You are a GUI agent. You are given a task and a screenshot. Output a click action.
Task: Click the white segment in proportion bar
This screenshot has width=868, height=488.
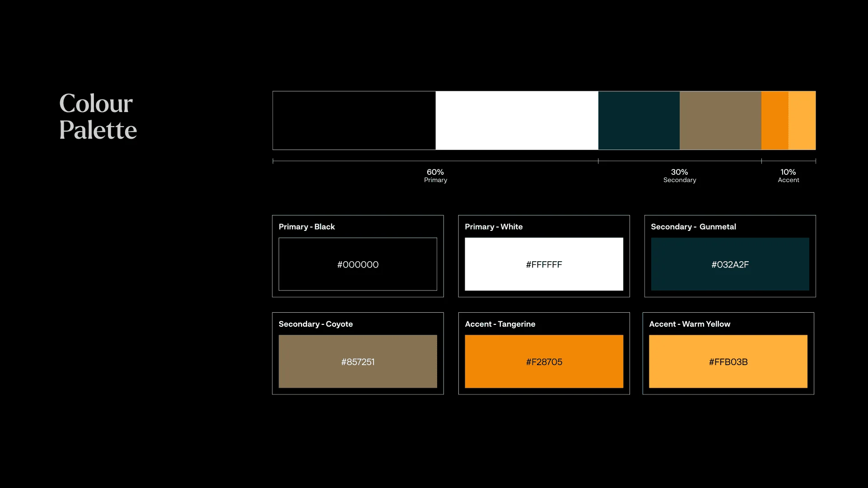click(517, 121)
